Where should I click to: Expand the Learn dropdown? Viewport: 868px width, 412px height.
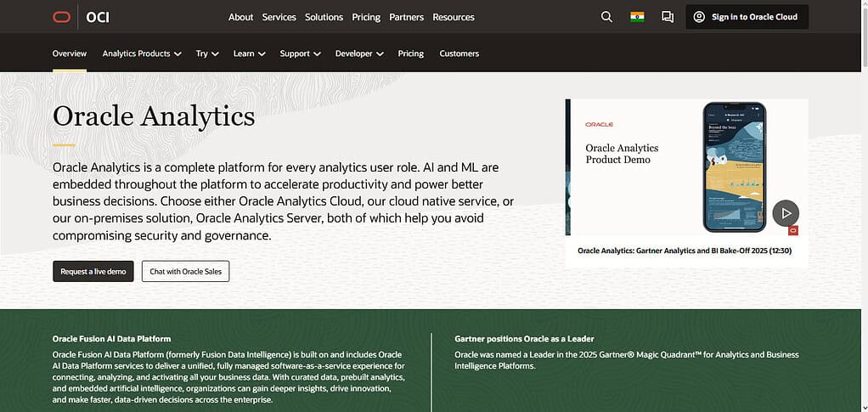pos(249,54)
